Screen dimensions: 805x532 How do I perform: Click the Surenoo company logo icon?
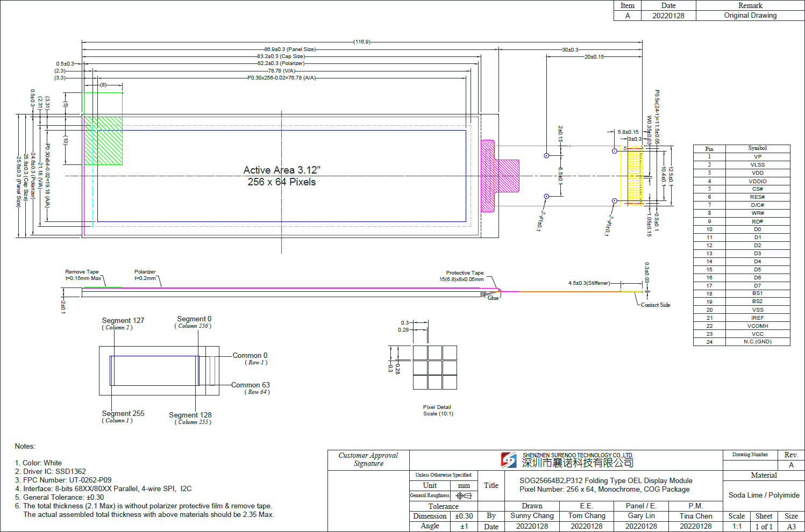(x=509, y=460)
